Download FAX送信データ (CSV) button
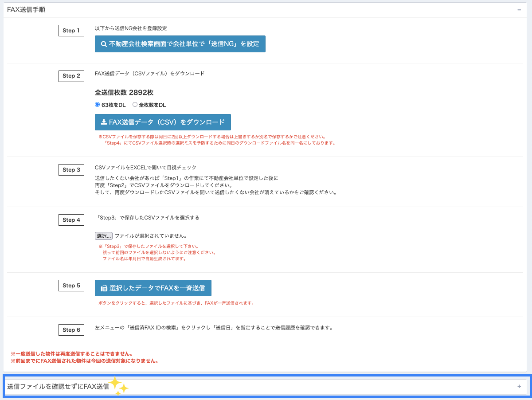532x400 pixels. click(163, 122)
